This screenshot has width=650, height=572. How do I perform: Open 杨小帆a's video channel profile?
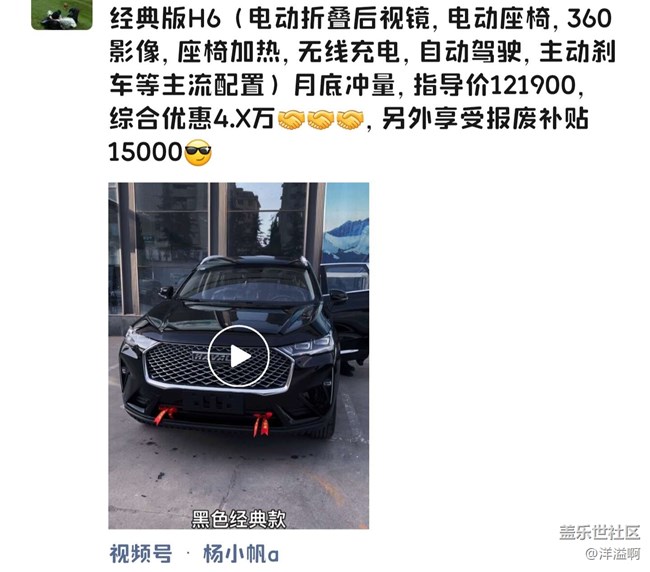[x=241, y=554]
